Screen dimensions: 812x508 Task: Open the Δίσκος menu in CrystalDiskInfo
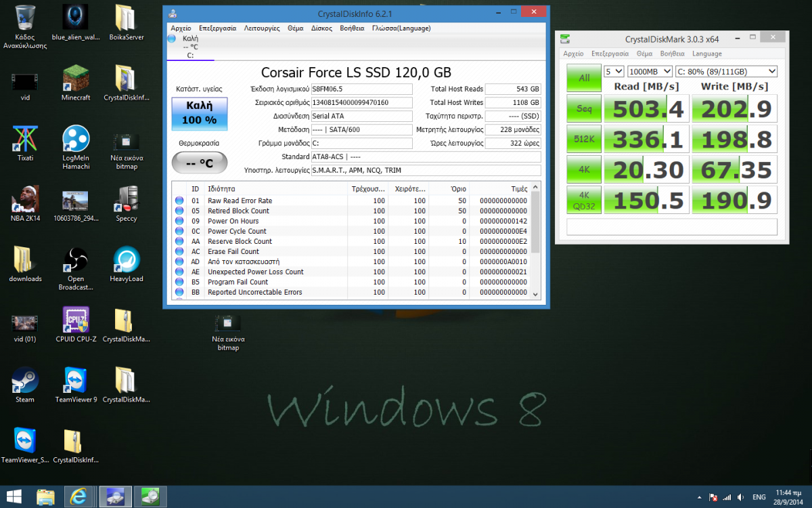321,28
